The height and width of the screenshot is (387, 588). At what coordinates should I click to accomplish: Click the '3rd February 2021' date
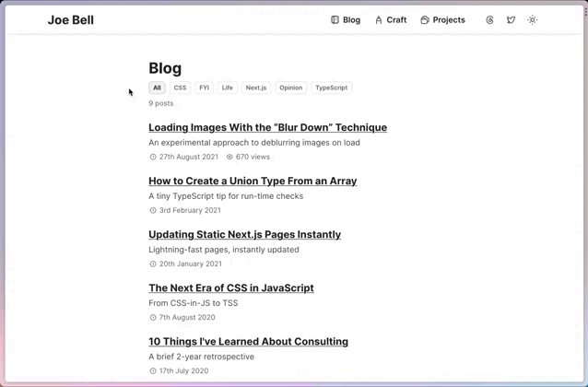click(190, 210)
